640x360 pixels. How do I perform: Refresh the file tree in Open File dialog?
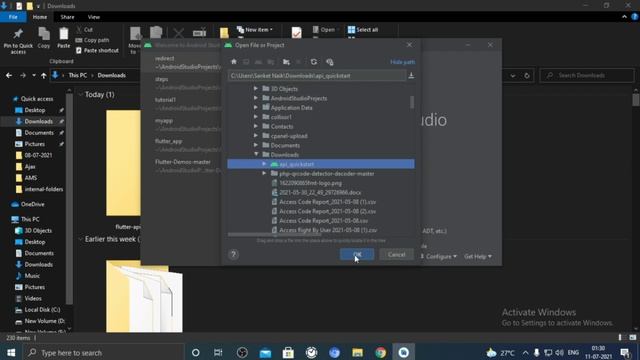tap(313, 62)
